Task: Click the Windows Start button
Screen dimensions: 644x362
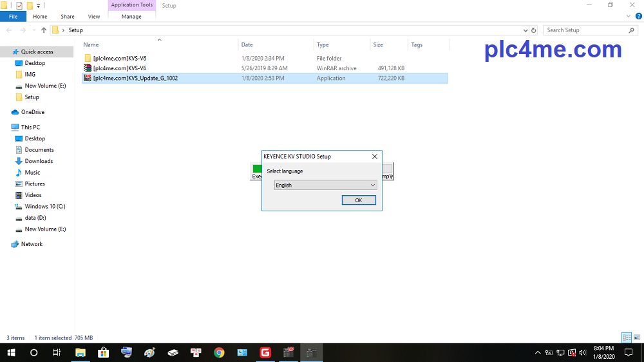Action: coord(11,352)
